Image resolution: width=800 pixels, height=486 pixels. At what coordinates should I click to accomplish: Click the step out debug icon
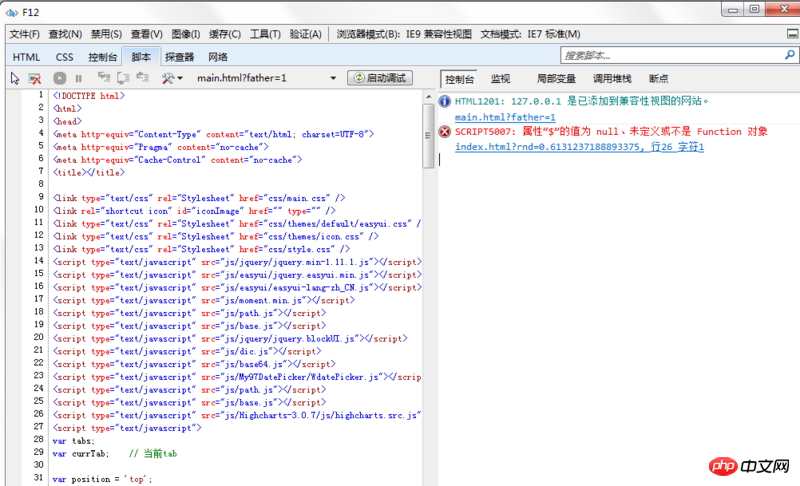[x=142, y=78]
